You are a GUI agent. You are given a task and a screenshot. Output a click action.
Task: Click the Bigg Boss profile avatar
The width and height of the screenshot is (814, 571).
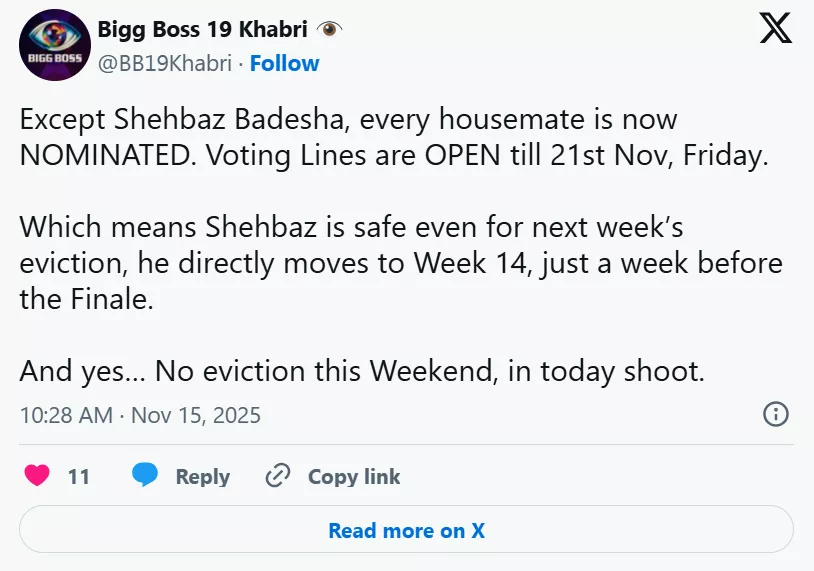tap(52, 45)
